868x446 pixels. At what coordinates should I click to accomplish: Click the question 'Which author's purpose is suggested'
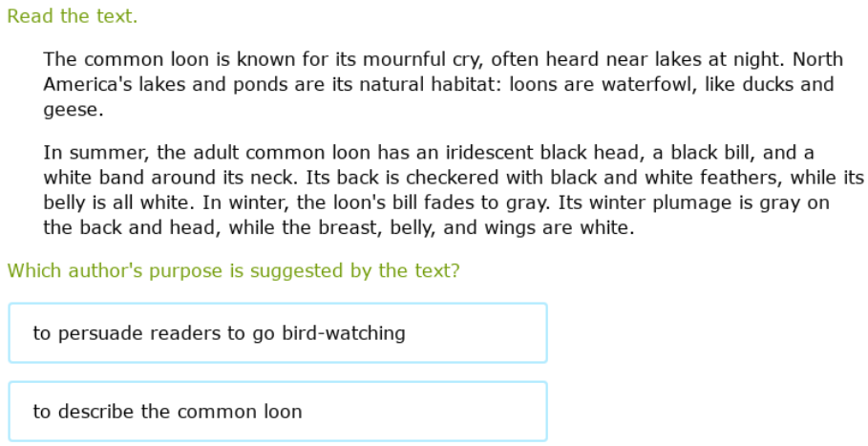pos(233,270)
